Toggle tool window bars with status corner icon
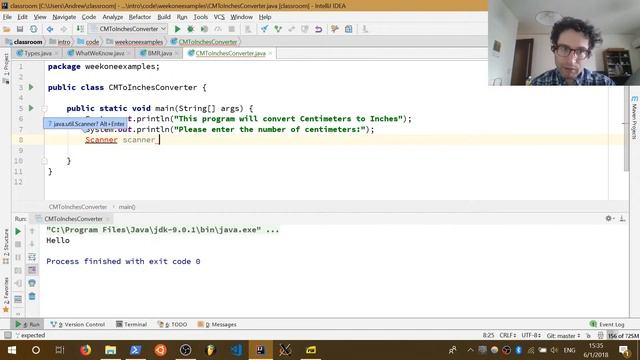 coord(7,336)
